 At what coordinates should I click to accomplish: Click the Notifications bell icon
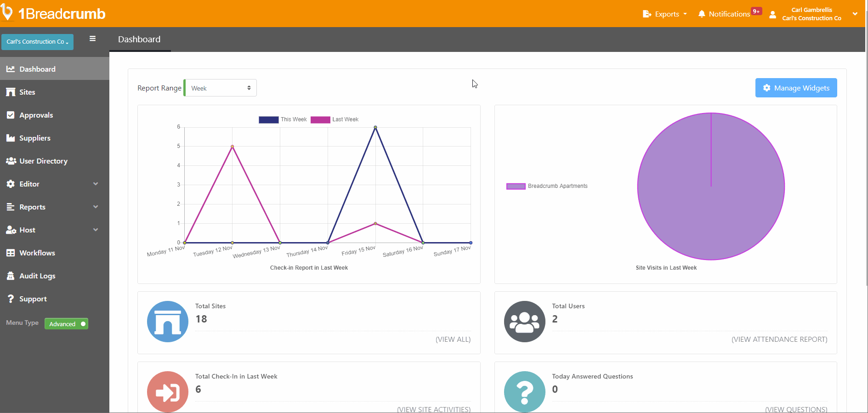click(702, 14)
